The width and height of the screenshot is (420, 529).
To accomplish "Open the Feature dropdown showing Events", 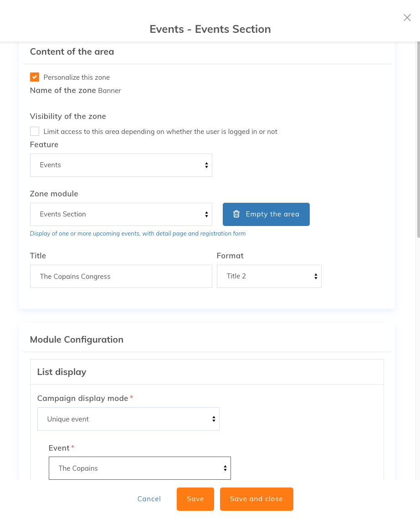I will pos(121,165).
